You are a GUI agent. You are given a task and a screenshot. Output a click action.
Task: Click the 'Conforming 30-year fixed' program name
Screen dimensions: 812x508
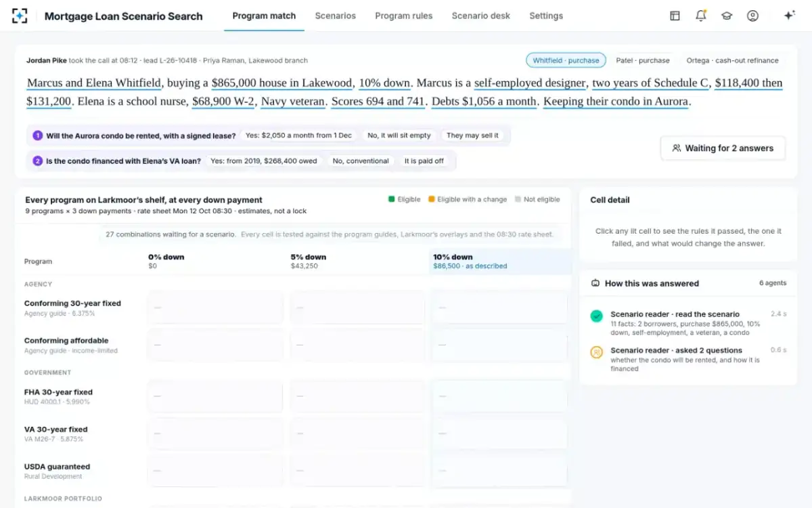[x=72, y=303]
